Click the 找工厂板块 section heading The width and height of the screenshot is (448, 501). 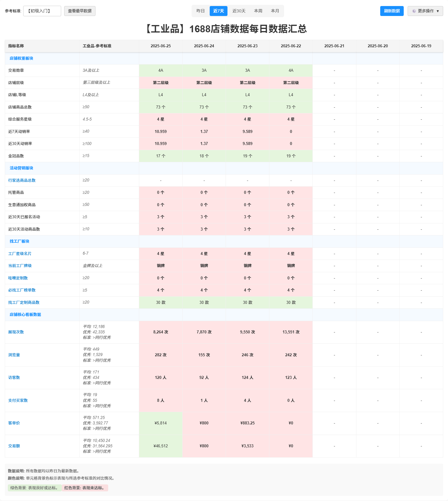pos(19,241)
